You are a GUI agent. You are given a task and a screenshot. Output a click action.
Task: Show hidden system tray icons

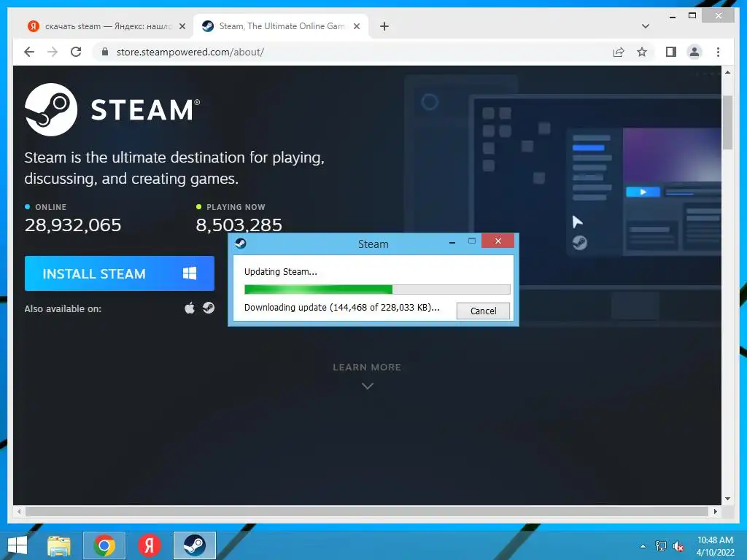tap(643, 546)
